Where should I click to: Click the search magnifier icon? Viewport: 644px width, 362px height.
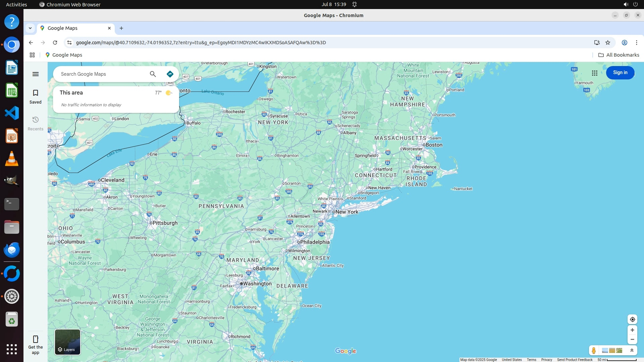[153, 74]
